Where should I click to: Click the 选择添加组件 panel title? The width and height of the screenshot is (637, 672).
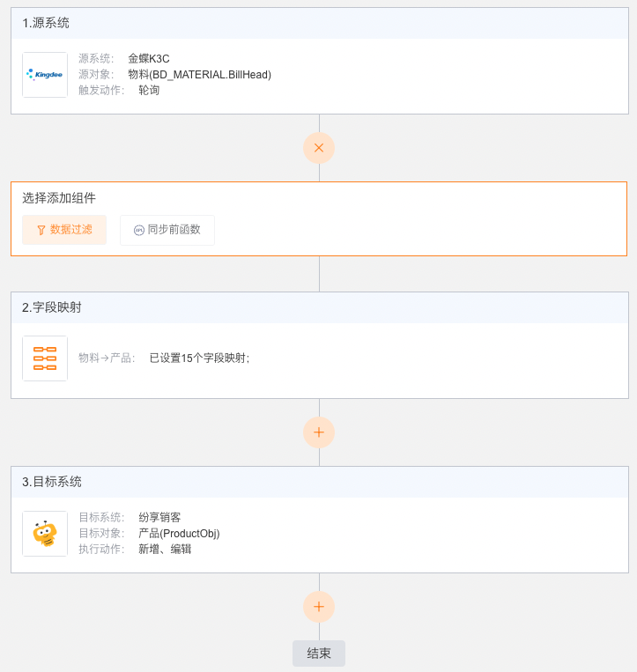[59, 198]
